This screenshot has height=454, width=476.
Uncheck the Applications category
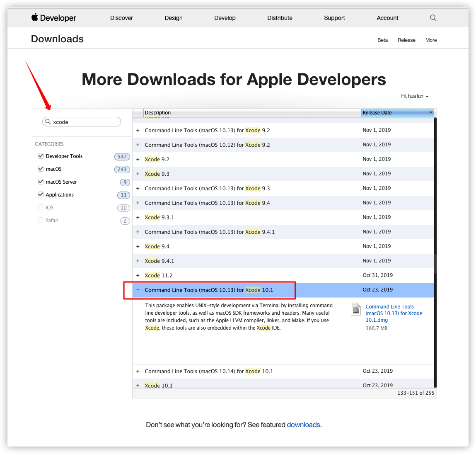pyautogui.click(x=41, y=194)
